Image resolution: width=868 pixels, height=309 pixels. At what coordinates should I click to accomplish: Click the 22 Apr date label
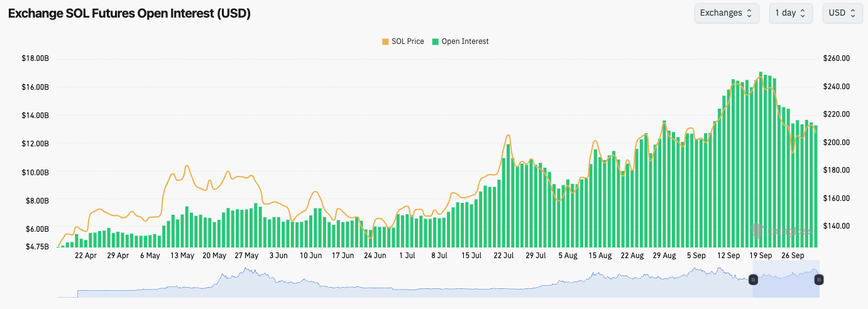tap(86, 256)
